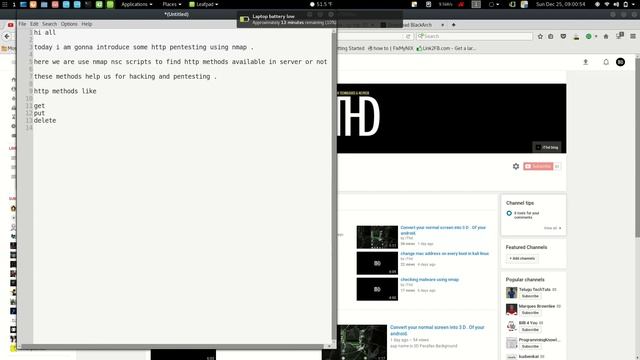The image size is (640, 360).
Task: Open the File menu in Leafpad
Action: [22, 24]
